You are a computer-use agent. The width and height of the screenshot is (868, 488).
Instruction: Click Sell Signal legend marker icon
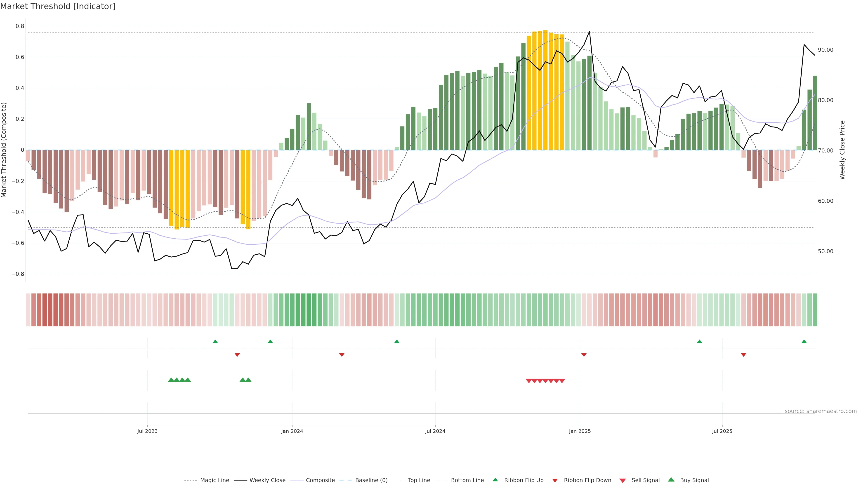(622, 480)
